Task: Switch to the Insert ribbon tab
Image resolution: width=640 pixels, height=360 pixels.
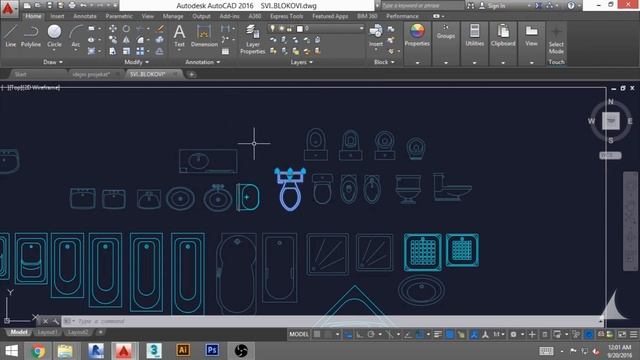Action: (57, 16)
